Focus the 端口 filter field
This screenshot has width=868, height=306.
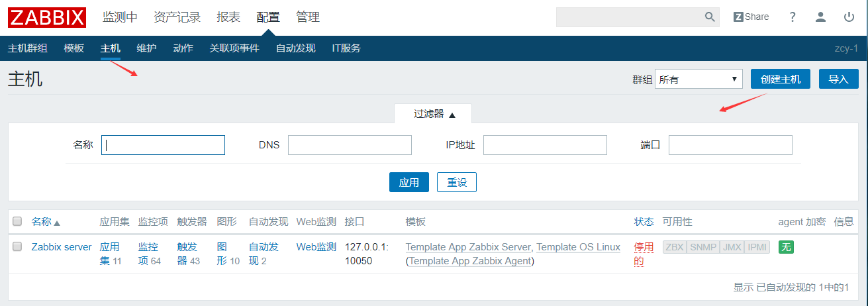[x=730, y=145]
